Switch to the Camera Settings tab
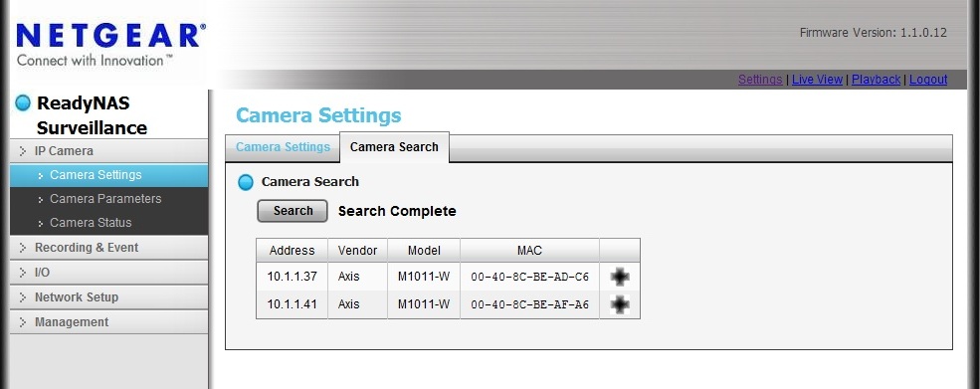Viewport: 980px width, 389px height. pyautogui.click(x=283, y=147)
